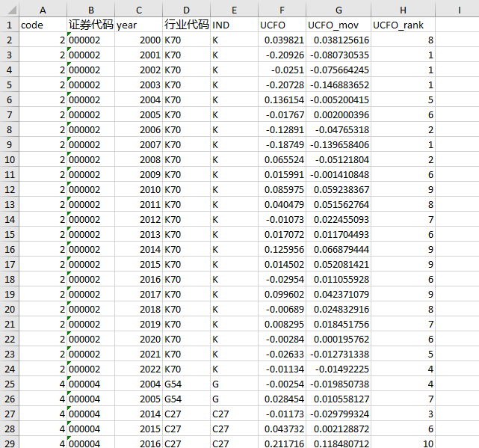479x448 pixels.
Task: Click the 'UCFO_mov' header cell
Action: click(x=339, y=25)
